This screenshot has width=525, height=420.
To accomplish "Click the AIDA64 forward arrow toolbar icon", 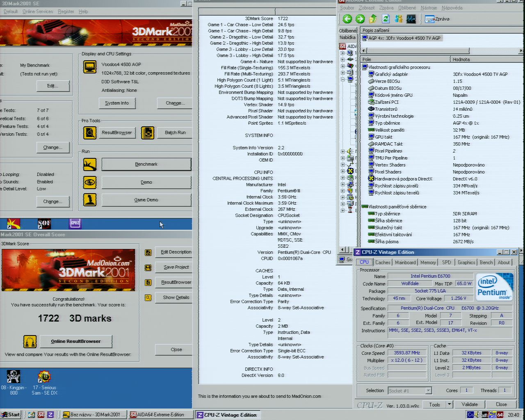I will pyautogui.click(x=360, y=19).
